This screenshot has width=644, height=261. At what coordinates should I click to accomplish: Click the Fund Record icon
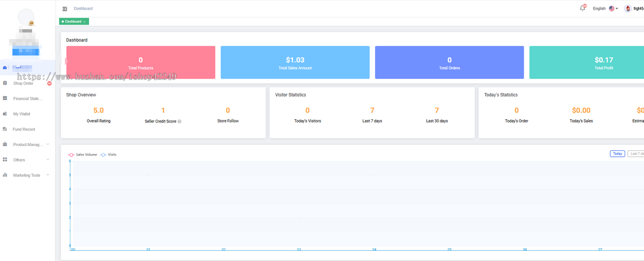point(5,129)
